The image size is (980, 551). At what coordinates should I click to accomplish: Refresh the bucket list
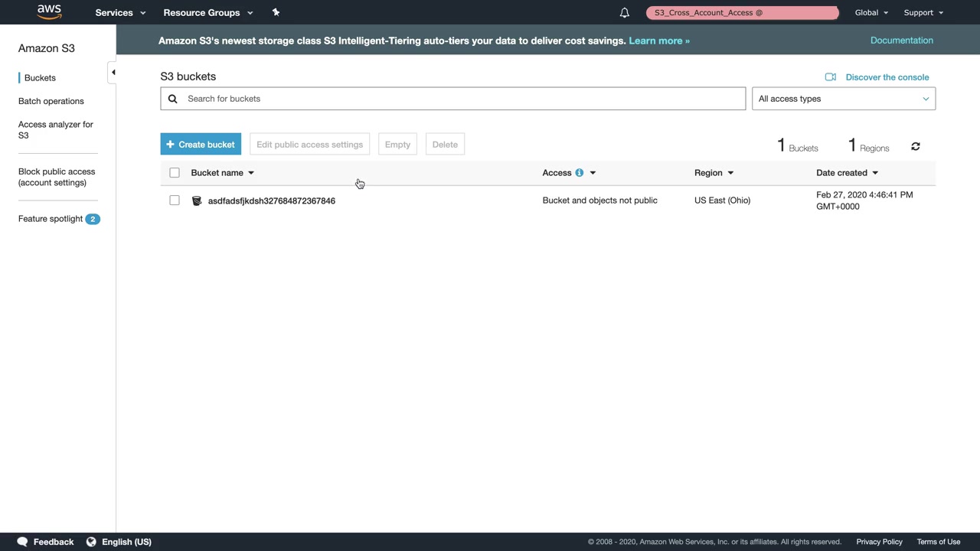click(x=916, y=146)
